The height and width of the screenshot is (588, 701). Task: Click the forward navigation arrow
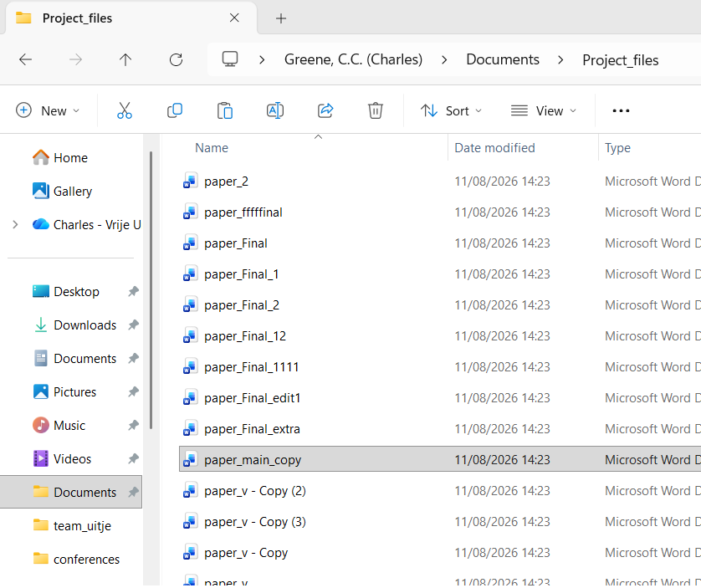[75, 59]
